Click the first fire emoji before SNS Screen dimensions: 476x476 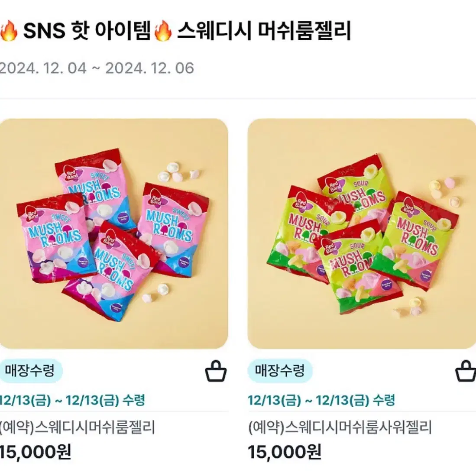click(9, 31)
